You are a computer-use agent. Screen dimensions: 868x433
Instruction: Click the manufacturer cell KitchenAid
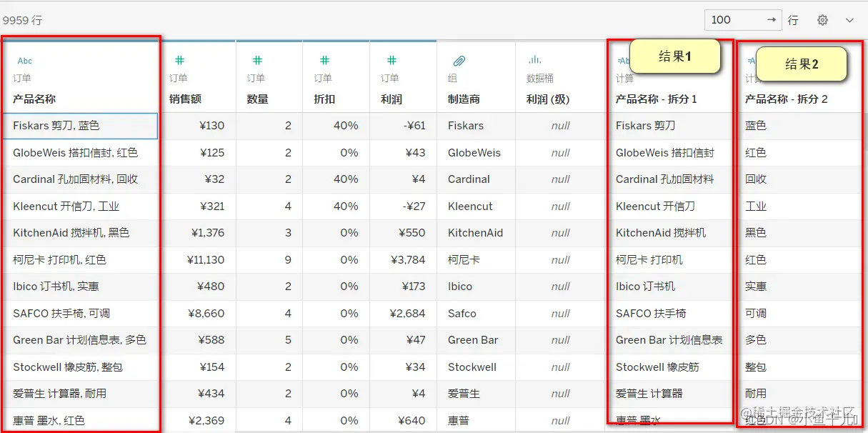[476, 233]
